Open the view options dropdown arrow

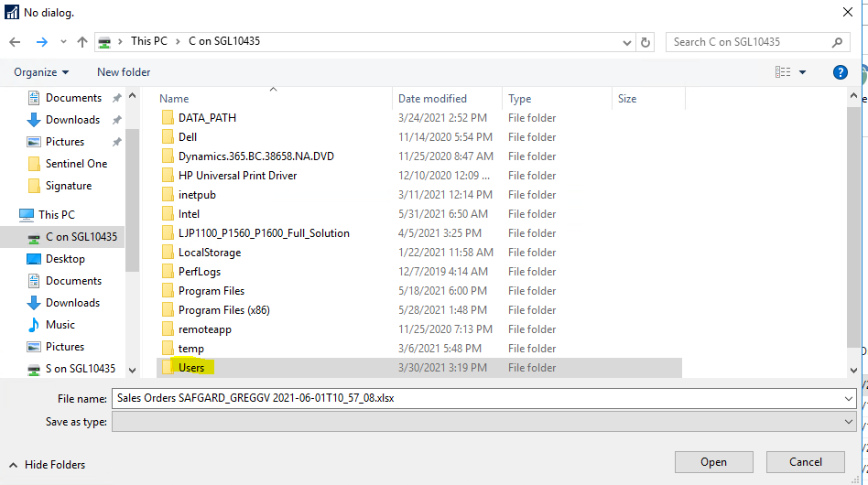tap(803, 72)
